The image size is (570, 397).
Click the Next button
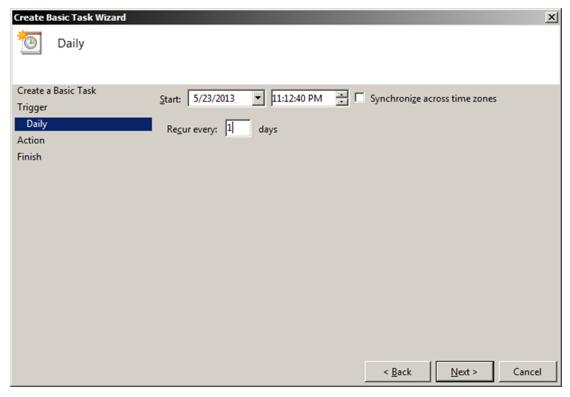465,372
